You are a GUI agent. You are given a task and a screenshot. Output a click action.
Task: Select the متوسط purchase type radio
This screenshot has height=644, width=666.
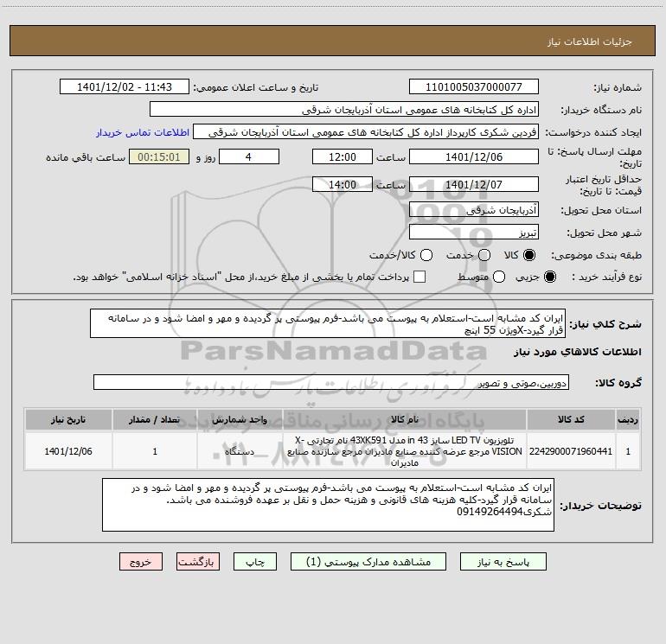499,277
